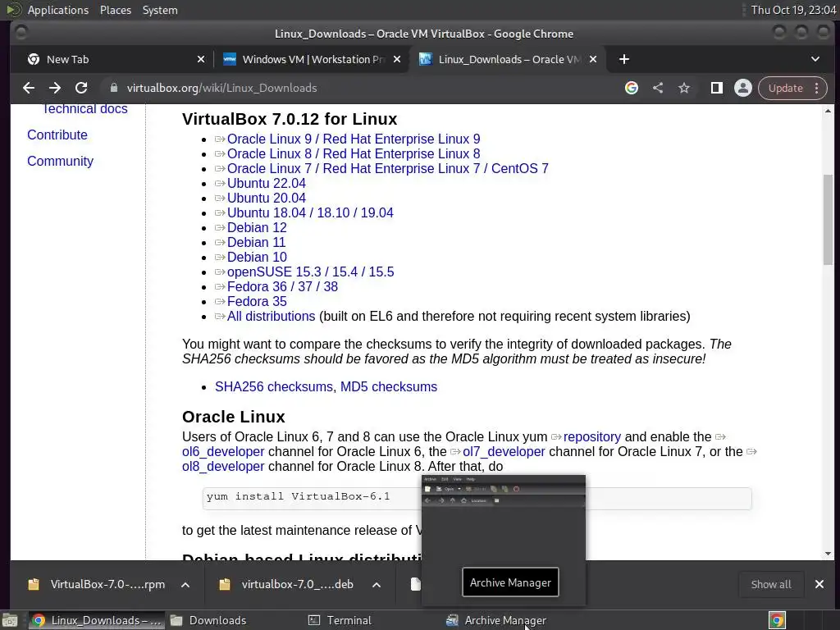
Task: Download the Debian 10 package
Action: click(257, 257)
